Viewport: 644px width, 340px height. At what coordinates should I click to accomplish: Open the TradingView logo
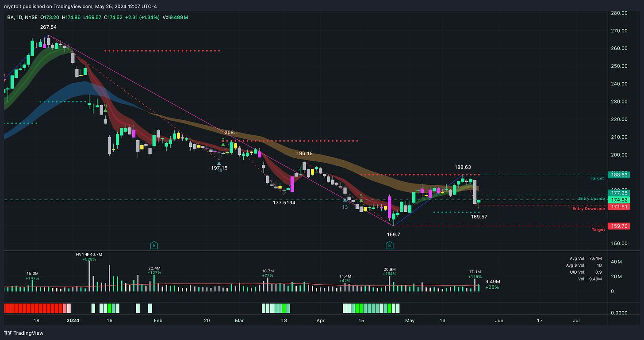tap(24, 333)
